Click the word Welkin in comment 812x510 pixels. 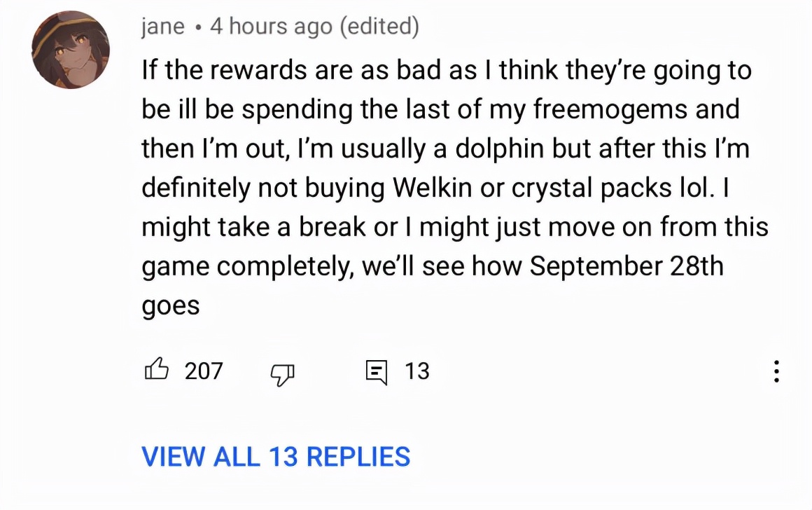[x=432, y=187]
